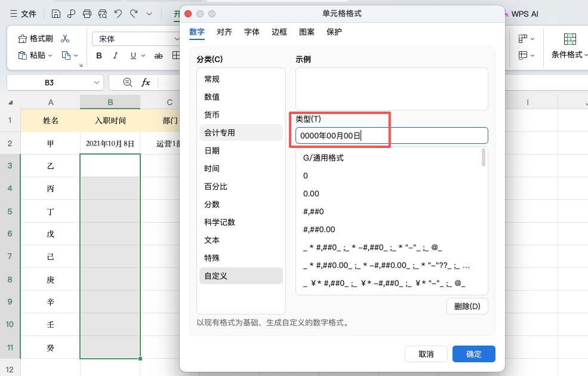Viewport: 588px width, 376px height.
Task: Toggle Strikethrough formatting
Action: (x=159, y=56)
